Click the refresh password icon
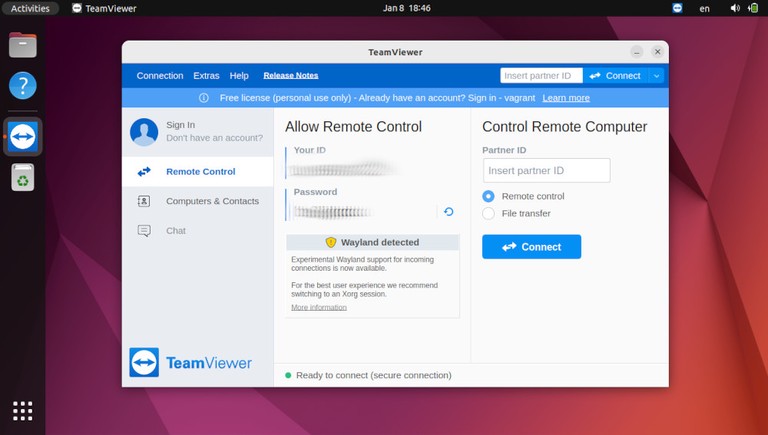The width and height of the screenshot is (768, 435). [448, 212]
